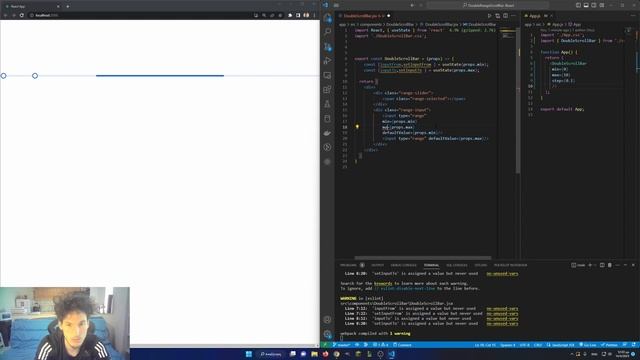Toggle the secondary side bar layout button
The width and height of the screenshot is (640, 360).
tap(594, 5)
